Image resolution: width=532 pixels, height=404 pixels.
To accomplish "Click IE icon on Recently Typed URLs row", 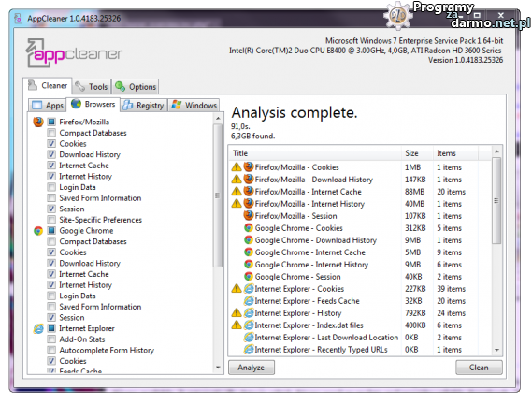I will click(249, 350).
